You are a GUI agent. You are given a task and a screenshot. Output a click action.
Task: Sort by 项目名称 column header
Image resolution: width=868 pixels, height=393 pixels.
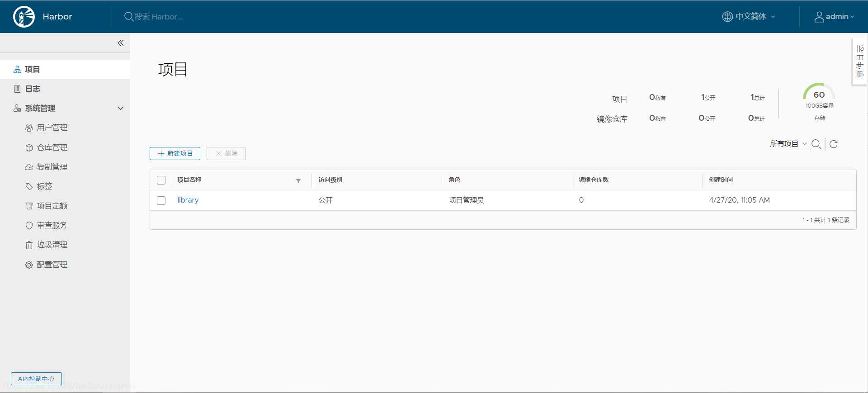click(189, 180)
